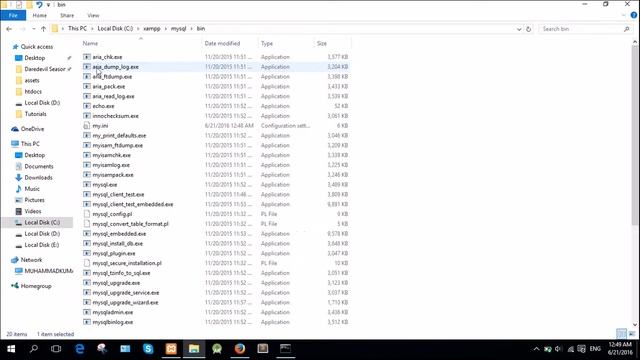Switch to the Home ribbon tab
Viewport: 640px width, 360px height.
point(40,16)
